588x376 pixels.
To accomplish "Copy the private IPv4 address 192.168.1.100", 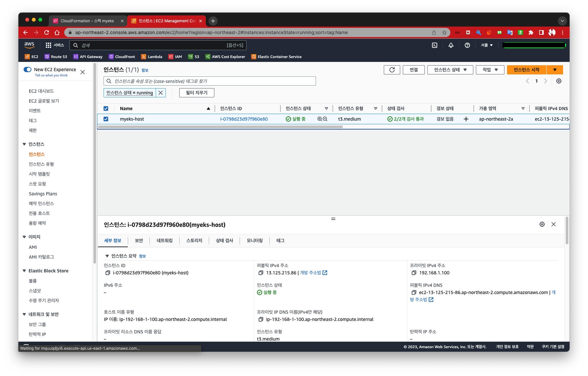I will pos(414,273).
